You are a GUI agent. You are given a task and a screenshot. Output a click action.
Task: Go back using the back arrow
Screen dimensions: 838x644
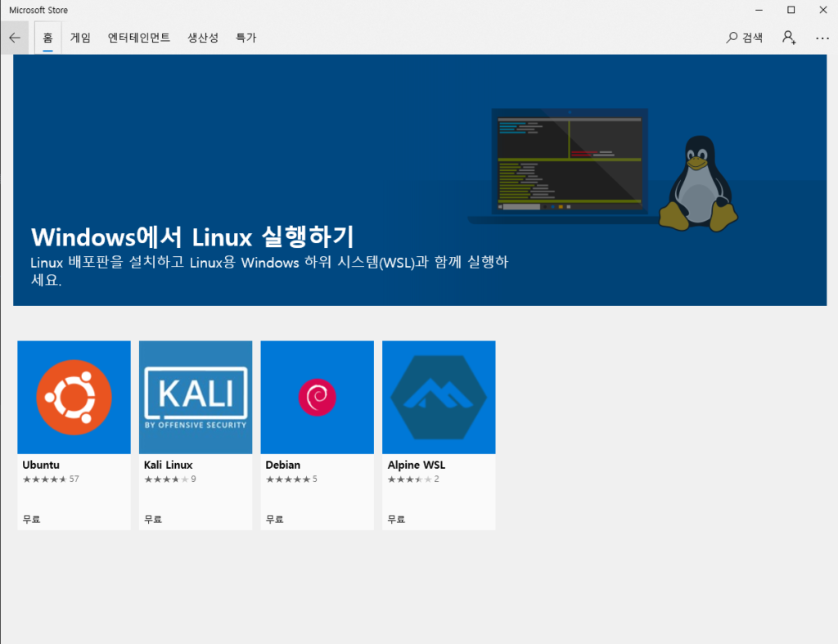(15, 38)
